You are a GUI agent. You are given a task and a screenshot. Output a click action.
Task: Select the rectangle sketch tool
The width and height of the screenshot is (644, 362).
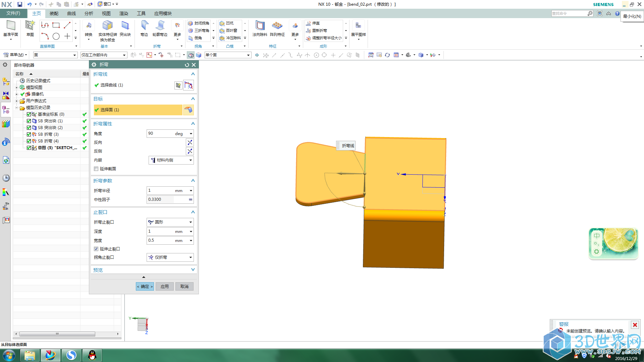pos(56,25)
